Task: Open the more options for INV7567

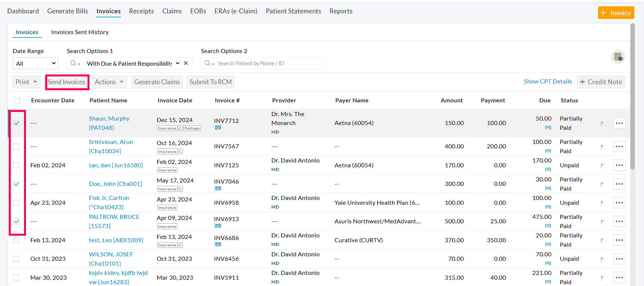Action: [619, 147]
